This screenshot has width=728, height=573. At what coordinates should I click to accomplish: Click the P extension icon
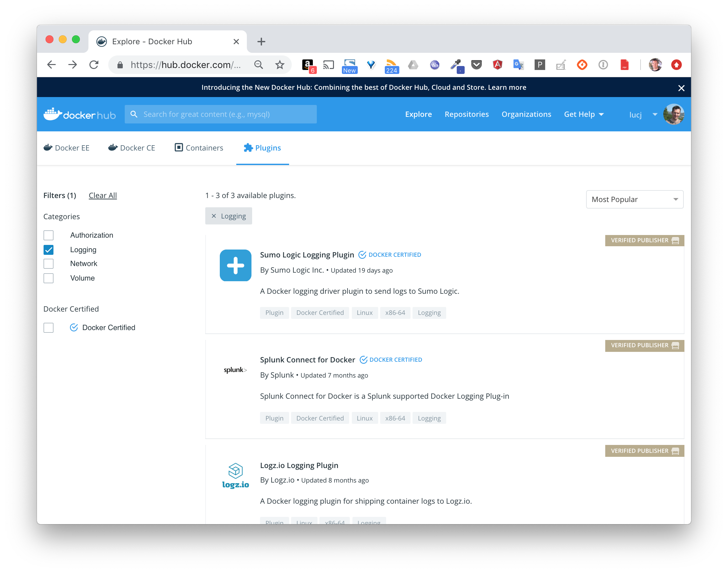tap(540, 65)
